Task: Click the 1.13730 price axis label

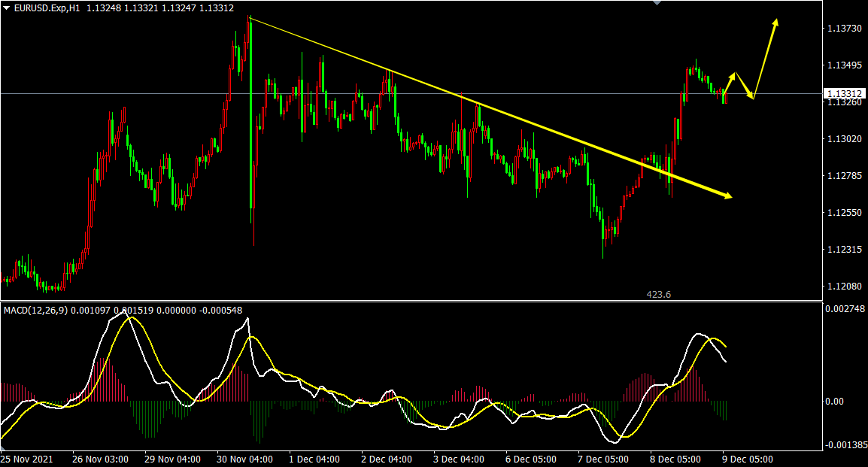Action: (x=844, y=29)
